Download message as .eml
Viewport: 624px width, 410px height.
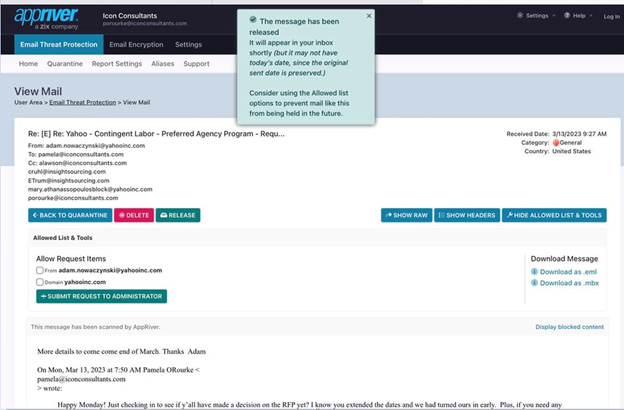point(568,271)
